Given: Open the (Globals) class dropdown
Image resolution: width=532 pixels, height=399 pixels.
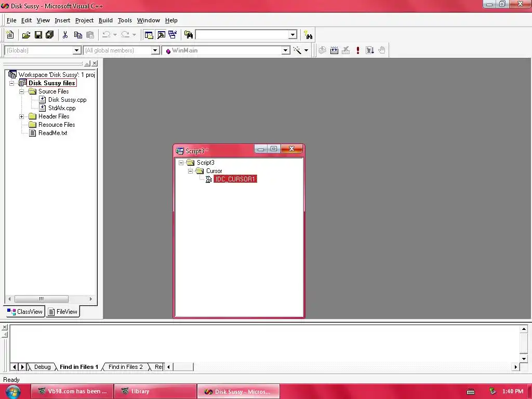Looking at the screenshot, I should [x=77, y=50].
